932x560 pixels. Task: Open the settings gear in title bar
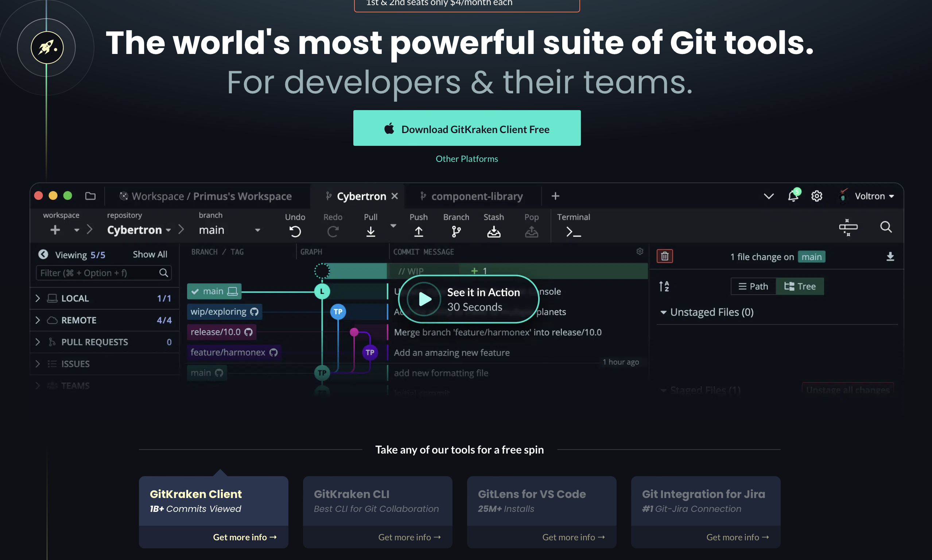816,196
